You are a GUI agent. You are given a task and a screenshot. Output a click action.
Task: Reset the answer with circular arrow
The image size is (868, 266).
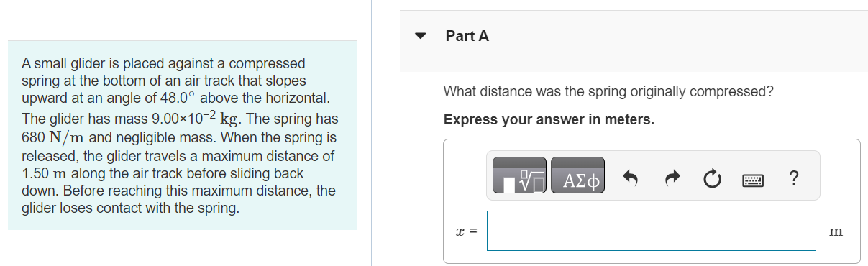pos(711,177)
